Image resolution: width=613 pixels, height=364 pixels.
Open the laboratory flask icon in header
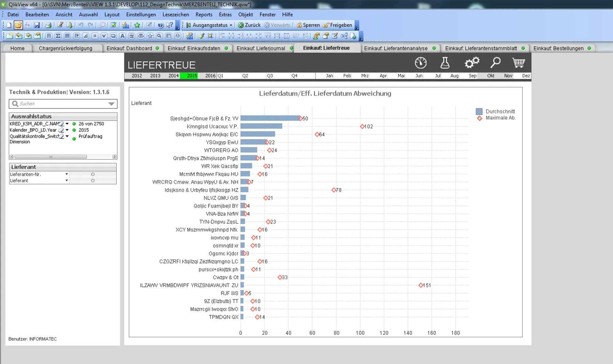pos(445,63)
